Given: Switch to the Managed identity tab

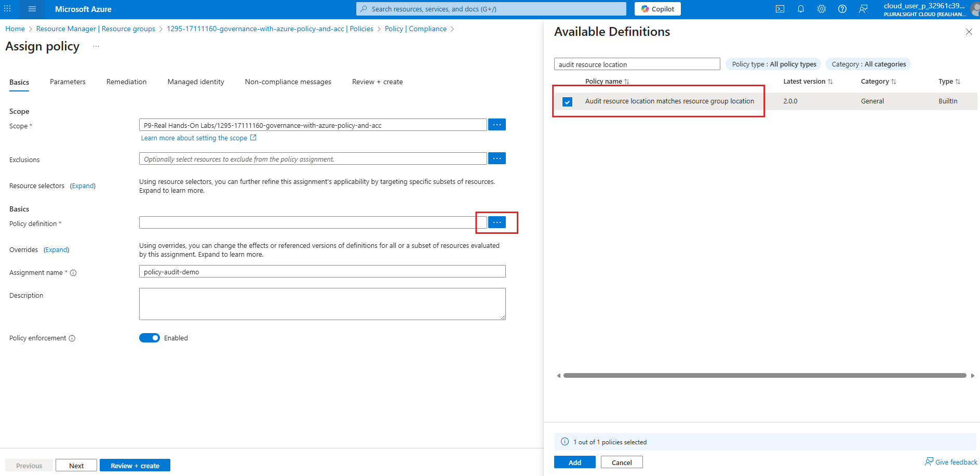Looking at the screenshot, I should pos(195,82).
